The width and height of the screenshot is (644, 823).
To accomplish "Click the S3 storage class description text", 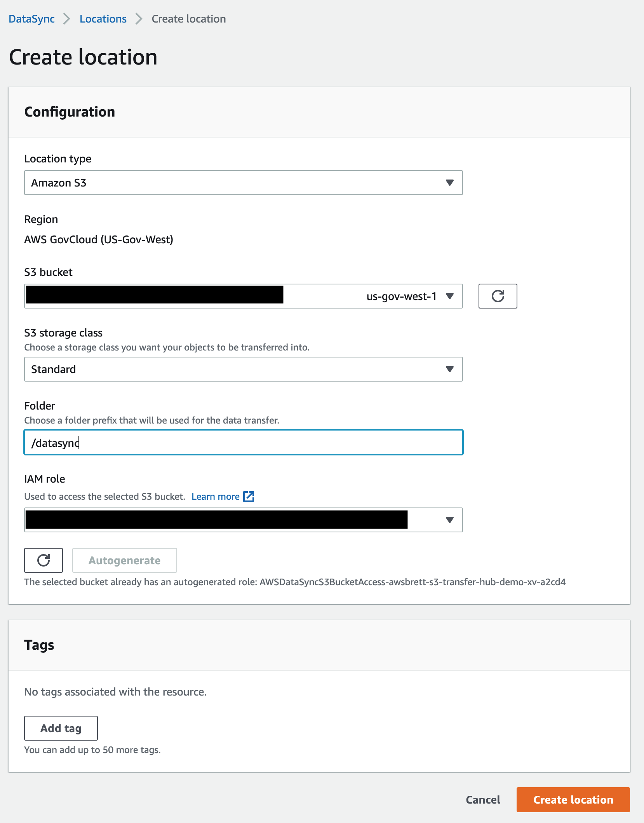I will [167, 347].
